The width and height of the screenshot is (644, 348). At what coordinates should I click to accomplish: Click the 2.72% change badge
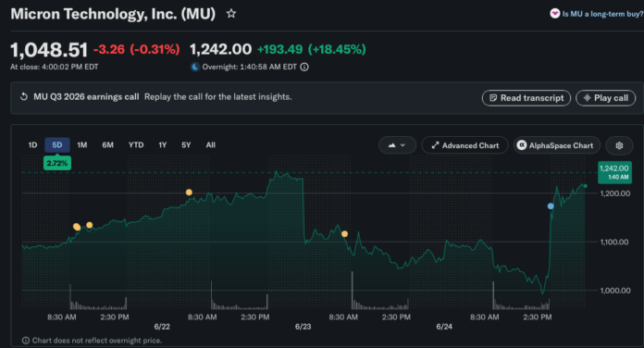(x=57, y=163)
